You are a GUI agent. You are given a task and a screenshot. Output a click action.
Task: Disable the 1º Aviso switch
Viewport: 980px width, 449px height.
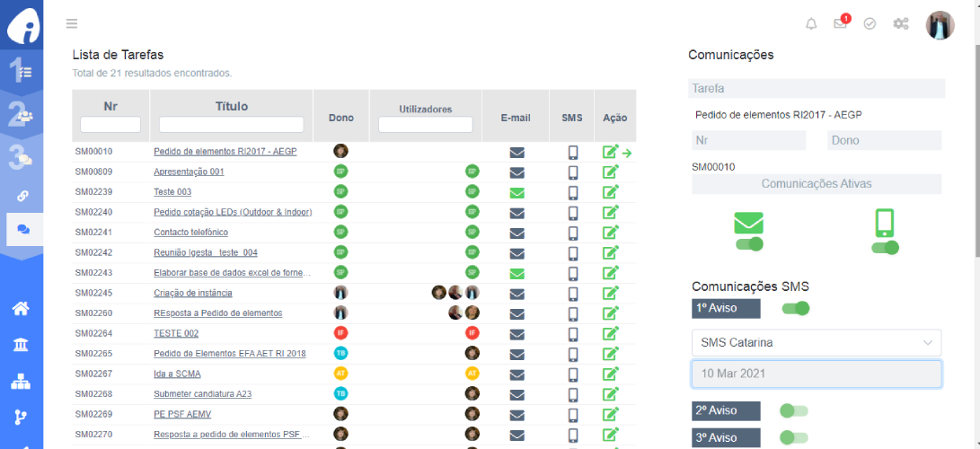(x=795, y=309)
